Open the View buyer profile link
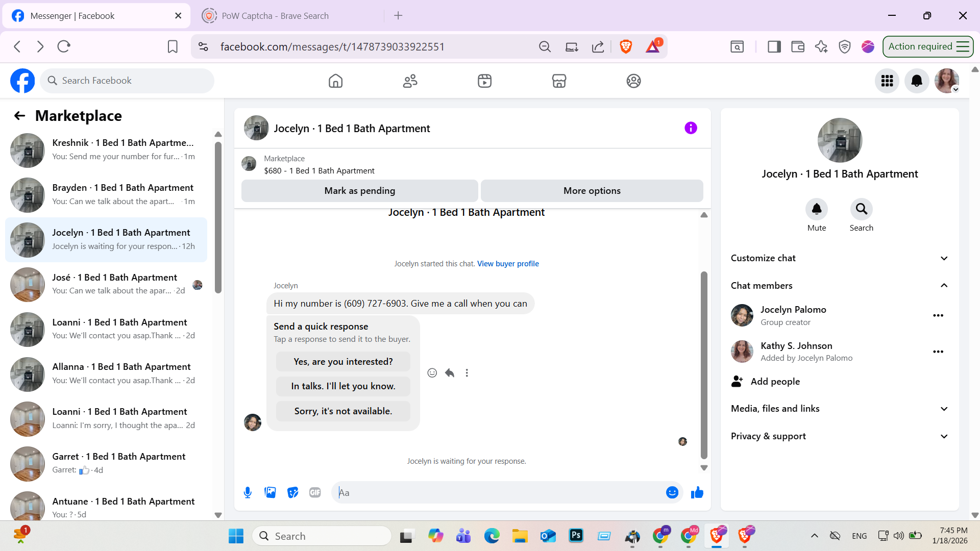The width and height of the screenshot is (980, 551). [x=508, y=264]
